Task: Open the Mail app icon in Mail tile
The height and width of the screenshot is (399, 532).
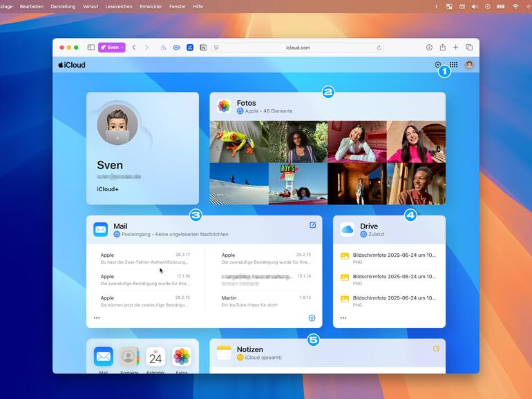Action: pyautogui.click(x=101, y=229)
